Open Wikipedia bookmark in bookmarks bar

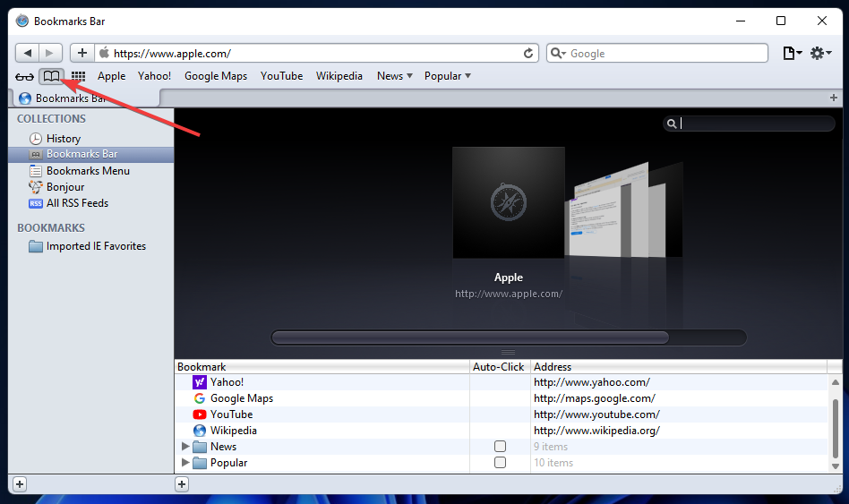(x=339, y=76)
